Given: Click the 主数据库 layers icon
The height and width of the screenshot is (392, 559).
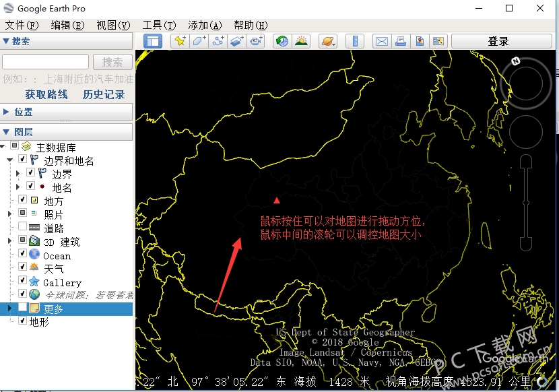Looking at the screenshot, I should 26,146.
